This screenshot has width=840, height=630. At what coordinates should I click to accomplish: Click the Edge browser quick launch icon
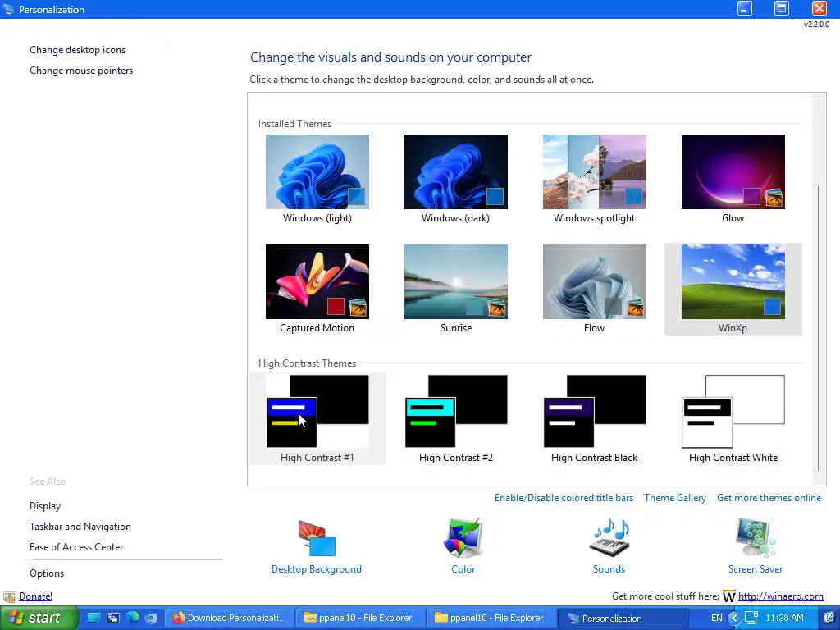pyautogui.click(x=132, y=619)
